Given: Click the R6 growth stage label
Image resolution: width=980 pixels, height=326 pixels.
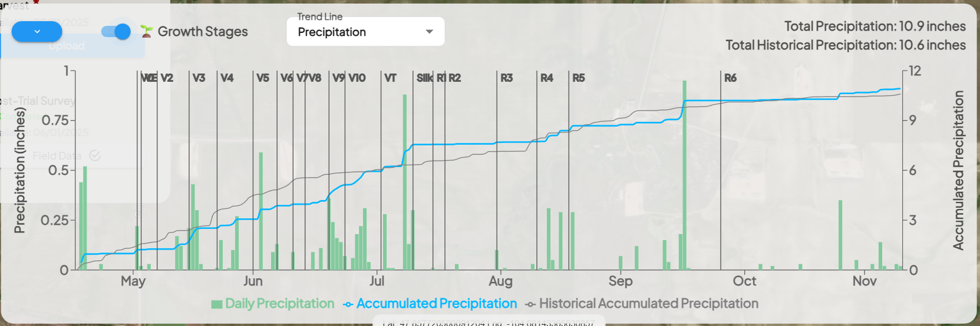Looking at the screenshot, I should 730,78.
